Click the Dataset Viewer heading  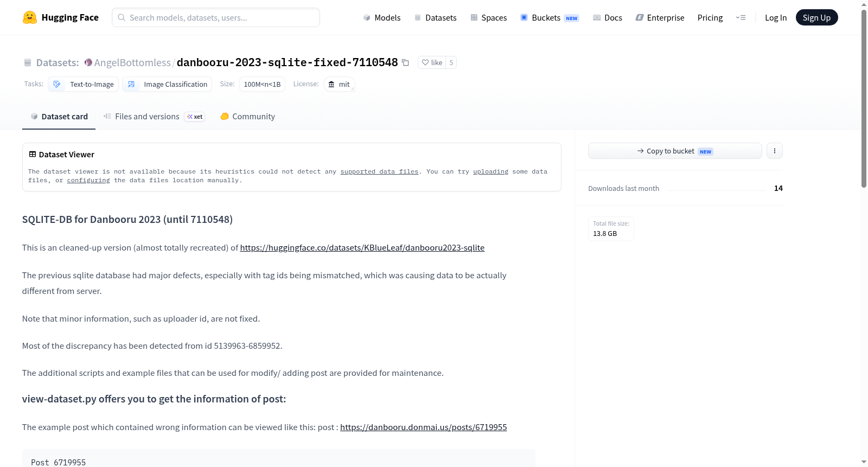click(x=67, y=154)
